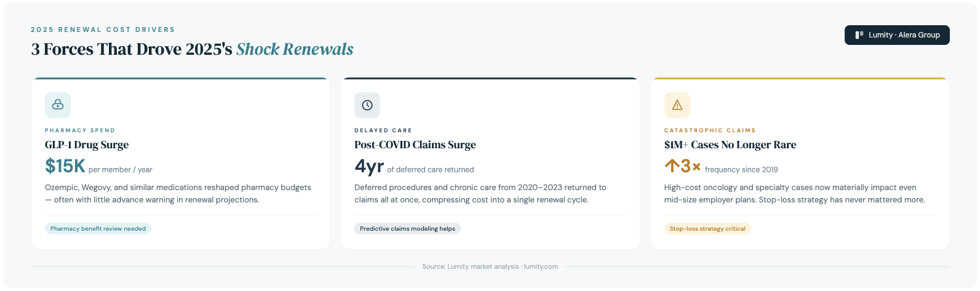Screen dimensions: 980x291
Task: Click the 2025 Renewal Cost Drivers label
Action: [103, 30]
